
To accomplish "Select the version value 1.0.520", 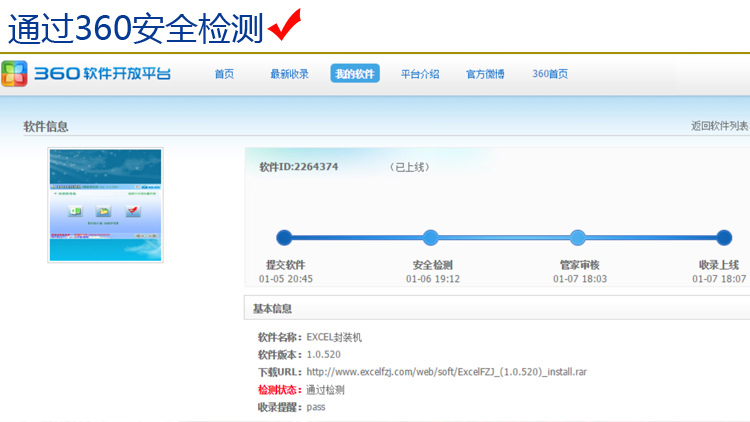I will point(323,355).
